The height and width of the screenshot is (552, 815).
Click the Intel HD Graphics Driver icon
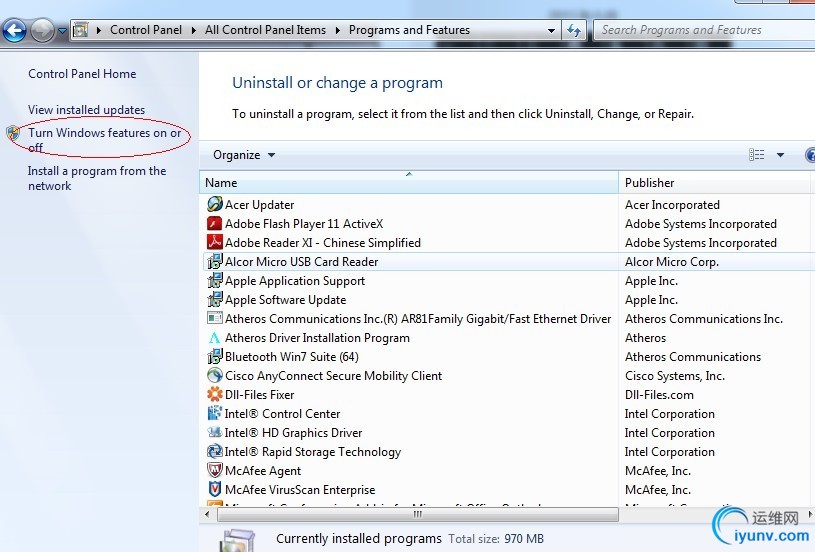click(215, 432)
